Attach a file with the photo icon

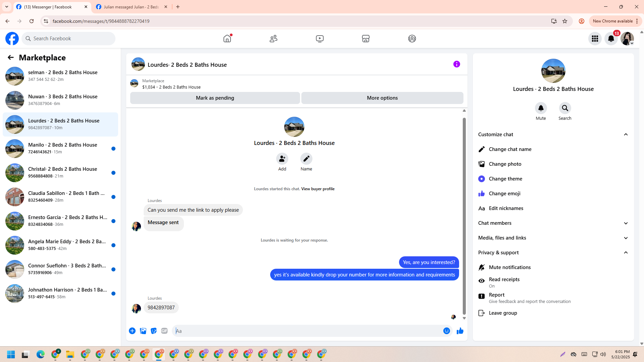click(x=143, y=331)
